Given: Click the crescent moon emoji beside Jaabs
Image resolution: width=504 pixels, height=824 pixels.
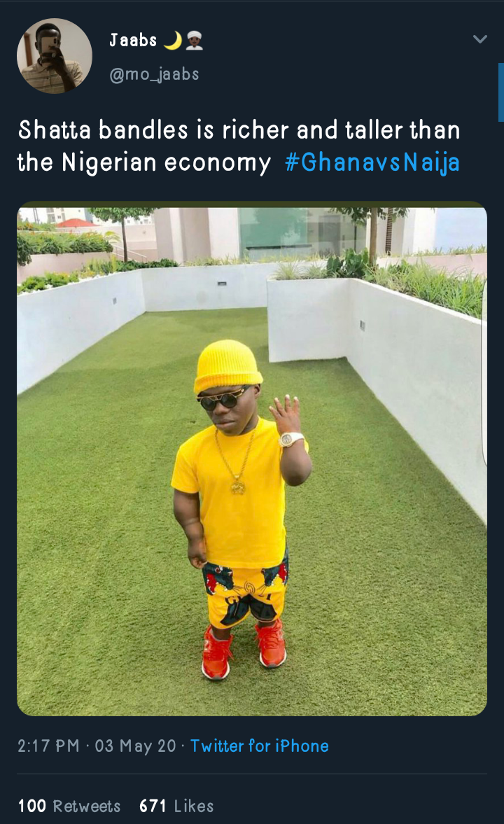Looking at the screenshot, I should [x=172, y=41].
